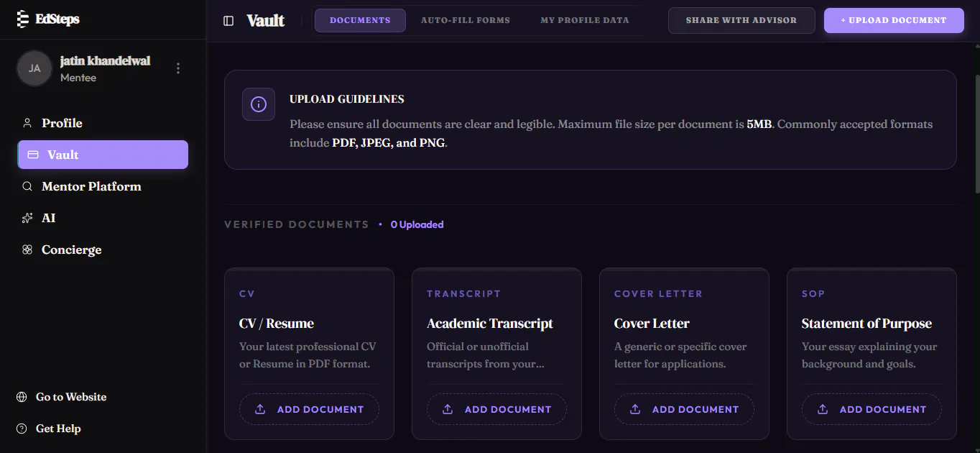Screen dimensions: 980x453
Task: Click Add Document text for Academic Transcript
Action: (x=508, y=409)
